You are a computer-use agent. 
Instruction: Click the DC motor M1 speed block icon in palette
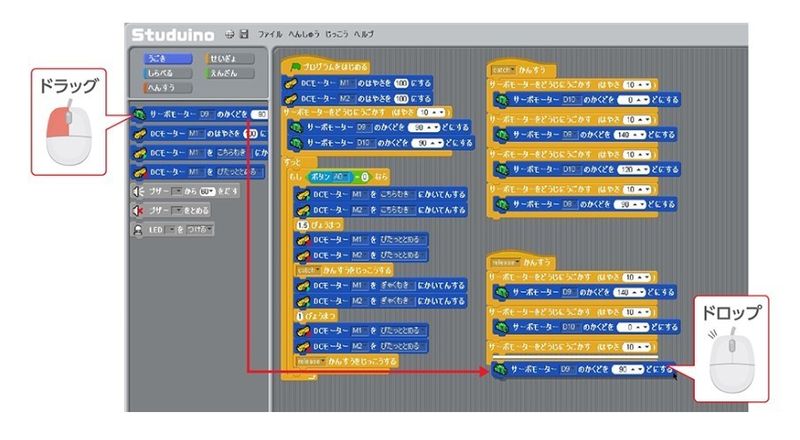139,134
